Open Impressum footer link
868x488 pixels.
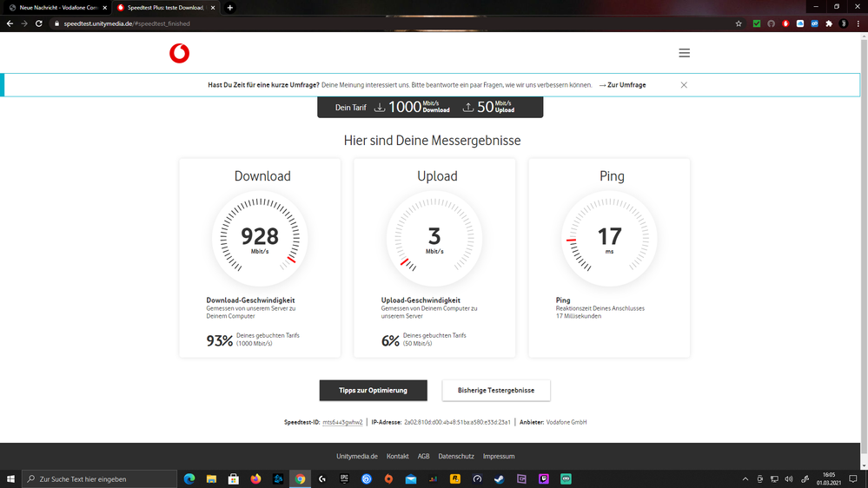(x=499, y=457)
